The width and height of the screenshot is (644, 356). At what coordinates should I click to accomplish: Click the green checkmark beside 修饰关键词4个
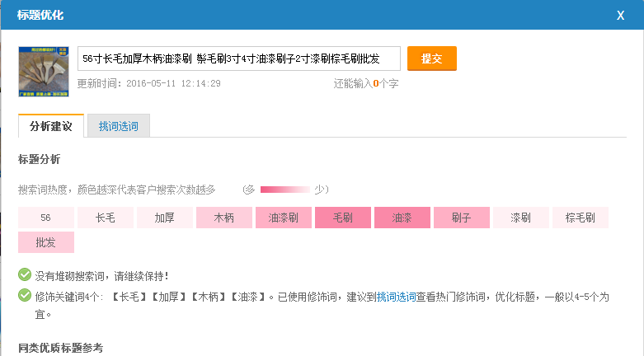tap(24, 295)
